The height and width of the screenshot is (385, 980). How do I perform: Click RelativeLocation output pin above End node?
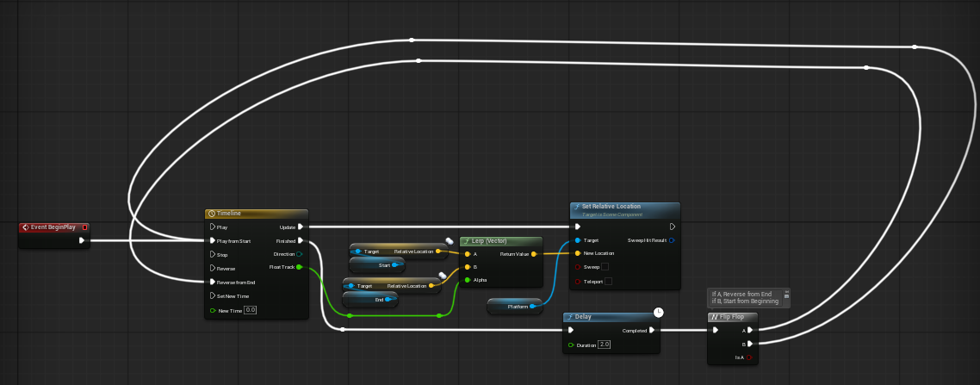(x=431, y=286)
